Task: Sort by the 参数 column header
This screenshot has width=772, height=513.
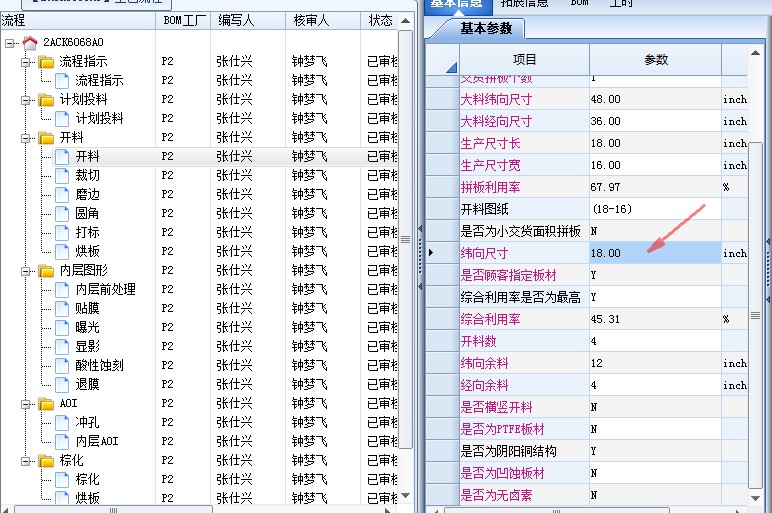Action: pos(656,60)
